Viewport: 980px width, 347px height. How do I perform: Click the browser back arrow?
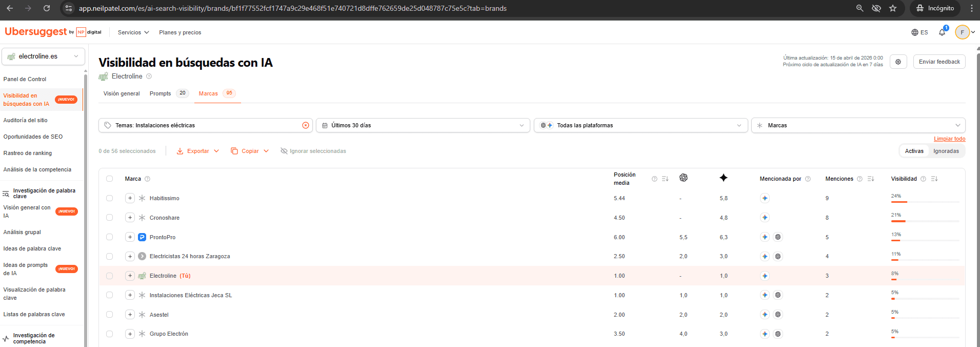pos(10,8)
